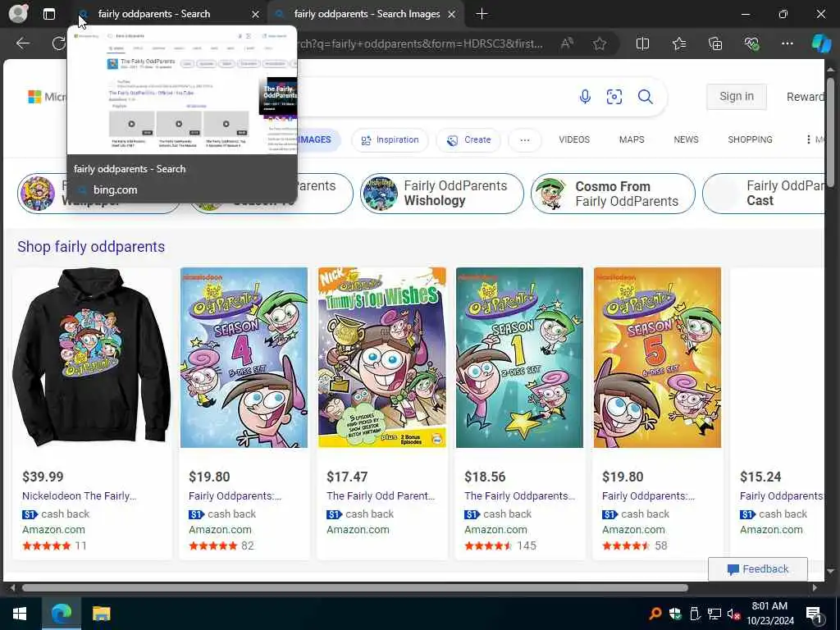Open Nickelodeon The Fairly... product title
Screen dimensions: 840x630
[x=80, y=496]
